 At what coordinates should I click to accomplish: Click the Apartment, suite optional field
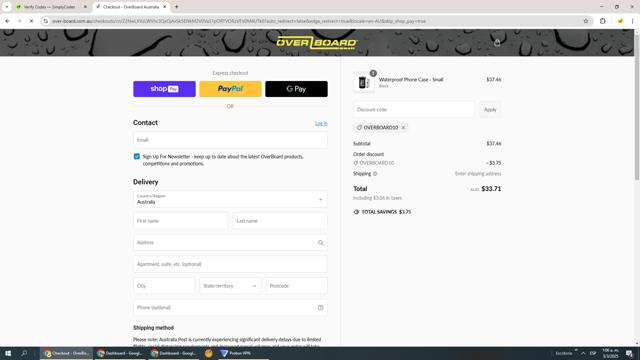click(x=230, y=264)
